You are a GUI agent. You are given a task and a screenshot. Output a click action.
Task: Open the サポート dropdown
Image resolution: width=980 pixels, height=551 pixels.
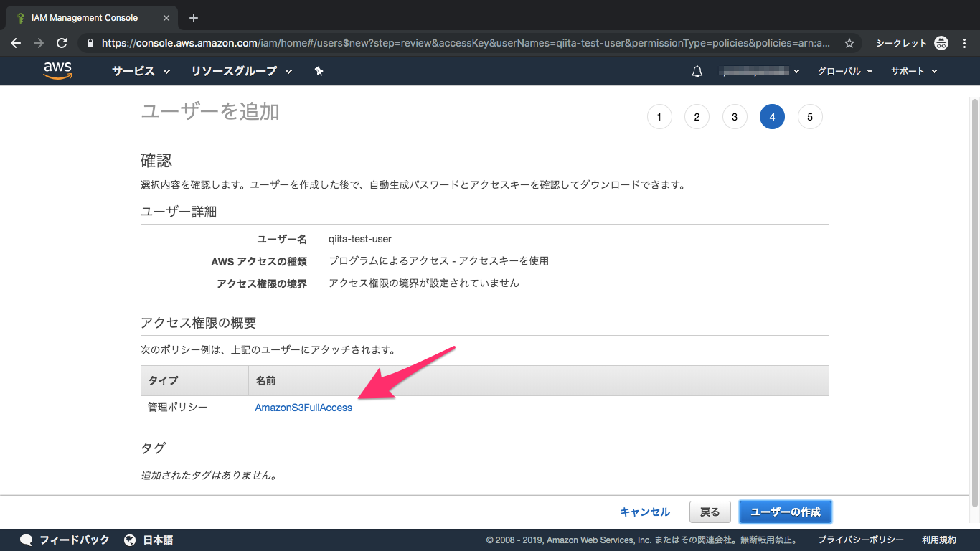click(x=914, y=71)
